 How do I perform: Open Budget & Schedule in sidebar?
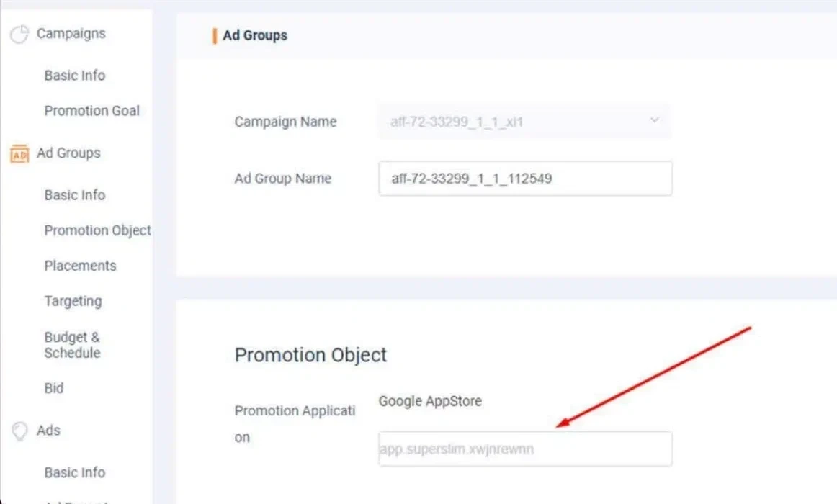tap(73, 345)
